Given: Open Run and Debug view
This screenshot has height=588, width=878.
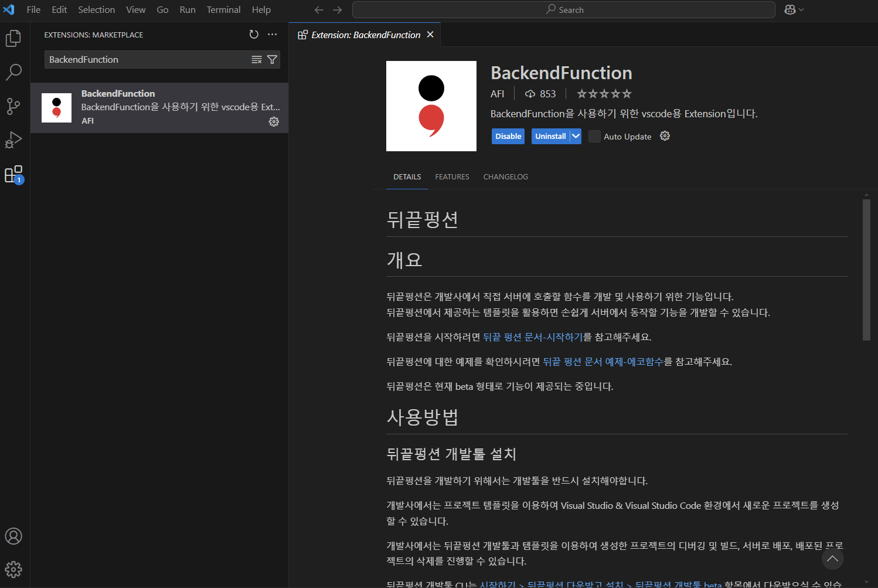Looking at the screenshot, I should 13,140.
